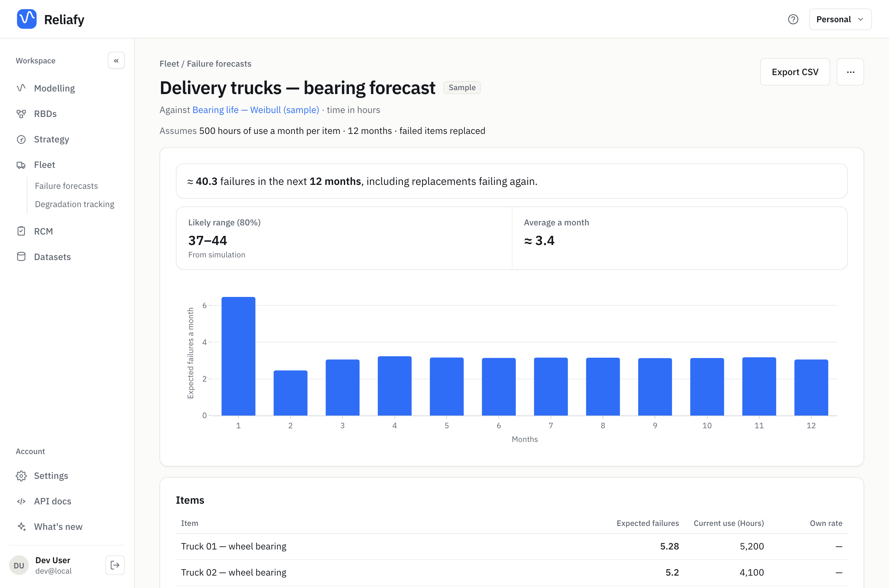Click the Datasets database icon
This screenshot has height=588, width=889.
coord(21,257)
